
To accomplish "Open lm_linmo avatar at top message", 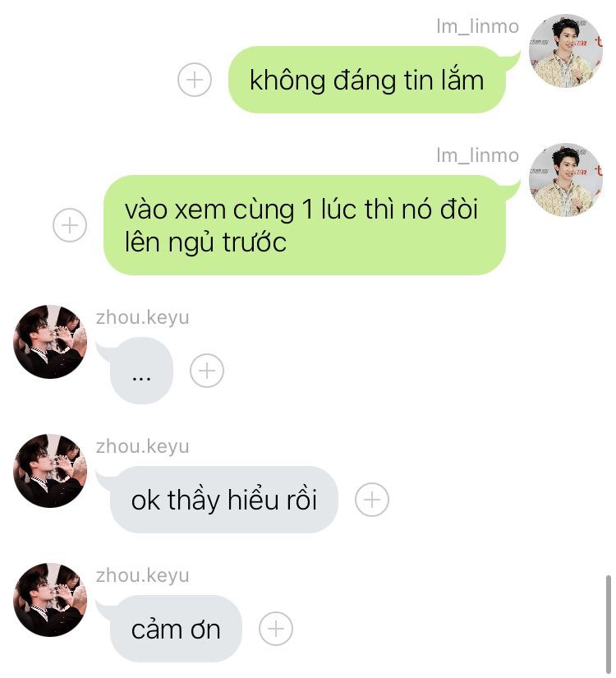I will tap(566, 51).
